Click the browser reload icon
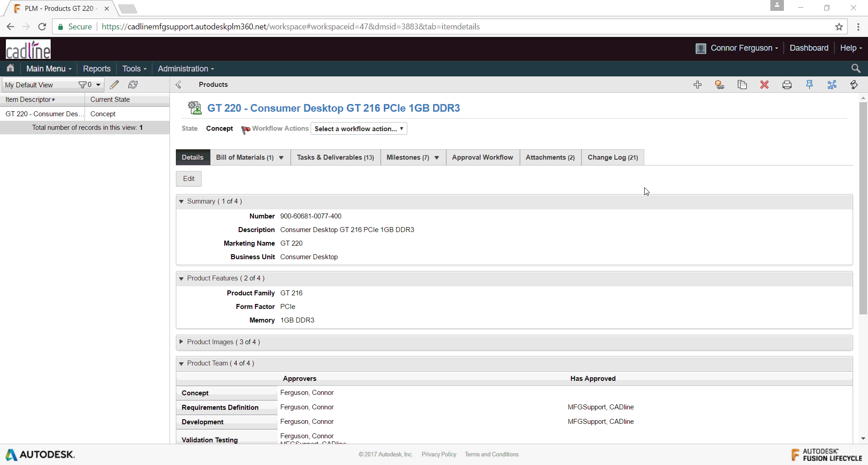Screen dimensions: 868x465 click(42, 27)
